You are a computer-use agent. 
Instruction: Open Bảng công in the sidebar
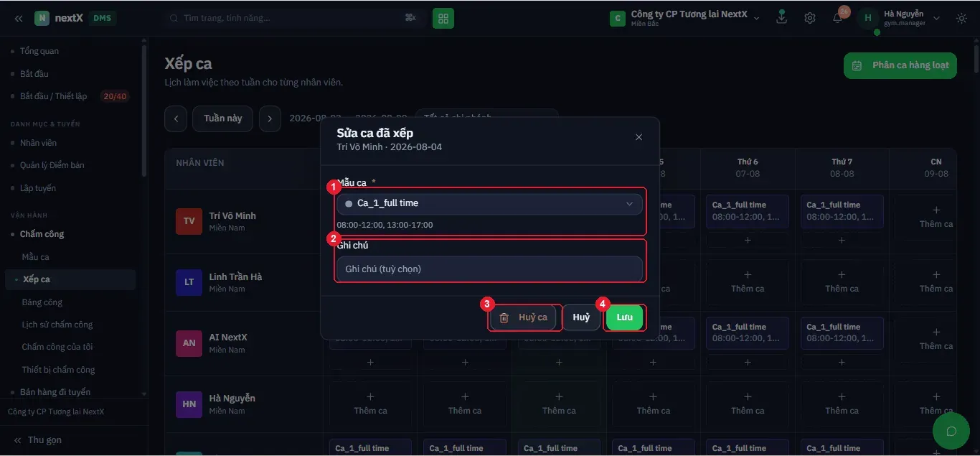pyautogui.click(x=42, y=302)
